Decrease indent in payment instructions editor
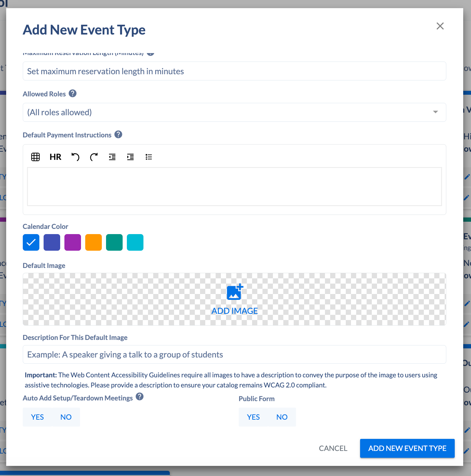471x476 pixels. tap(112, 157)
